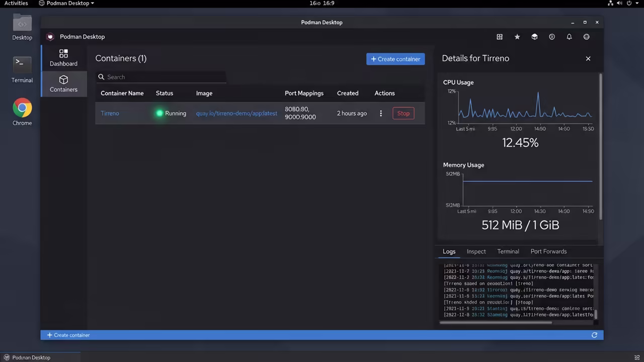
Task: Focus the containers Search field
Action: (x=161, y=77)
